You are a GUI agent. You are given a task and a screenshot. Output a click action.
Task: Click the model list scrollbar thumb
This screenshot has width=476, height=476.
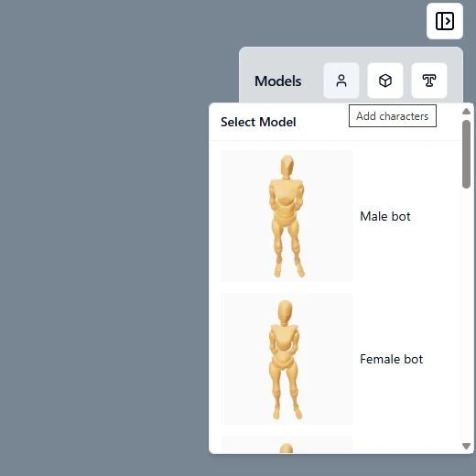466,155
